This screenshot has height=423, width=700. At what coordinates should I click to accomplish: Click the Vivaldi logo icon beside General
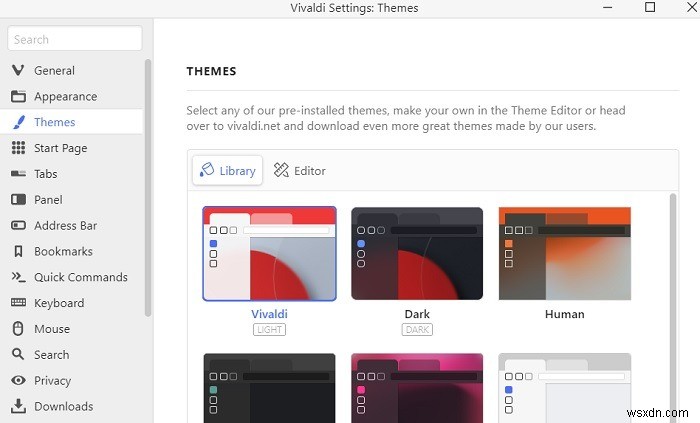18,70
